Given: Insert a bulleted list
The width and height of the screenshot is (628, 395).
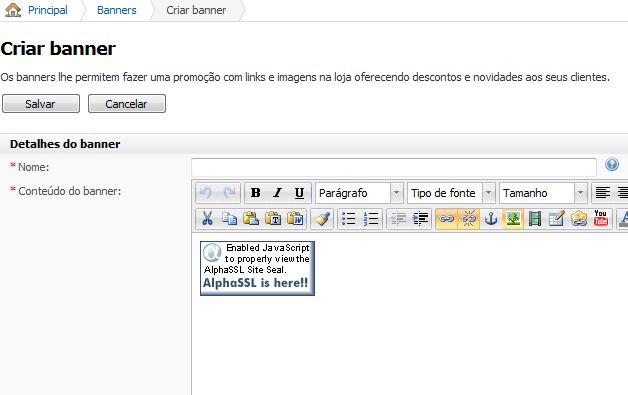Looking at the screenshot, I should [x=348, y=219].
